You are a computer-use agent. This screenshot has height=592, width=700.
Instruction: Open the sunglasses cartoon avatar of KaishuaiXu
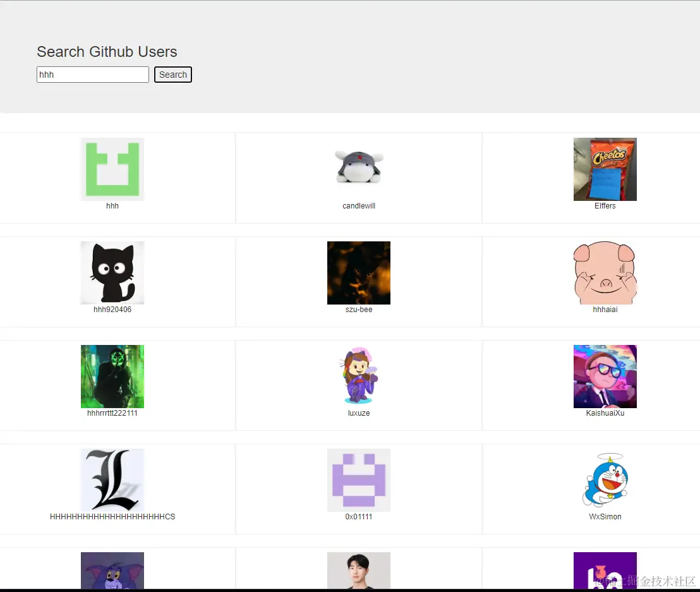[x=605, y=377]
